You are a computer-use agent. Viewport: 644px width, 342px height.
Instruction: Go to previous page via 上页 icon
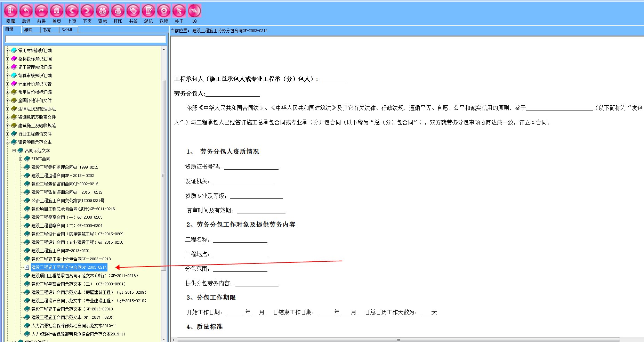(x=72, y=11)
